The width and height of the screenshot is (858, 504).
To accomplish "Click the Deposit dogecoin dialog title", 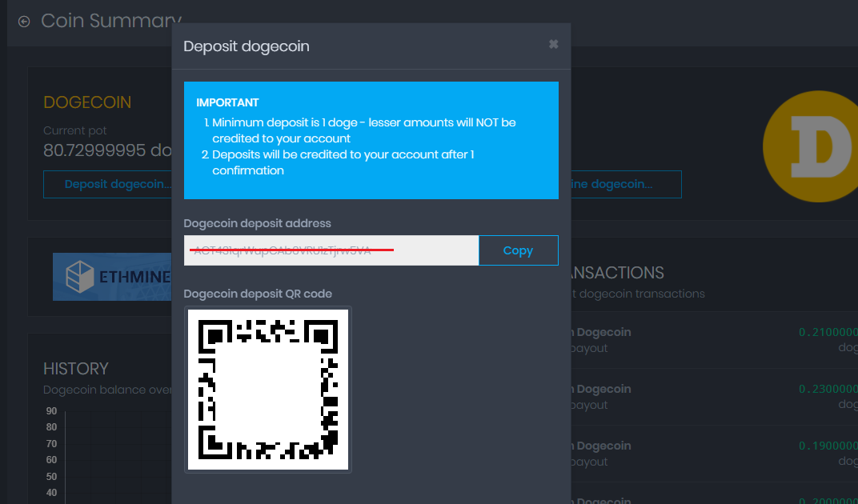I will tap(247, 46).
